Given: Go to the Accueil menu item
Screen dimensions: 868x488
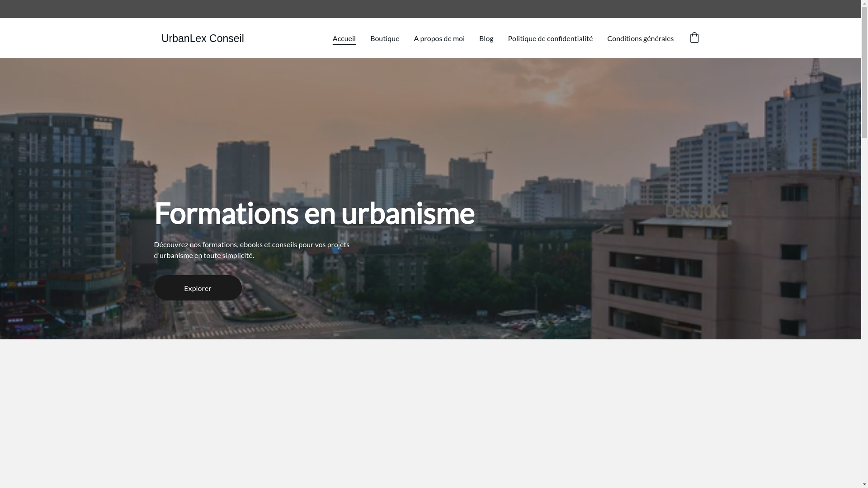Looking at the screenshot, I should [344, 38].
